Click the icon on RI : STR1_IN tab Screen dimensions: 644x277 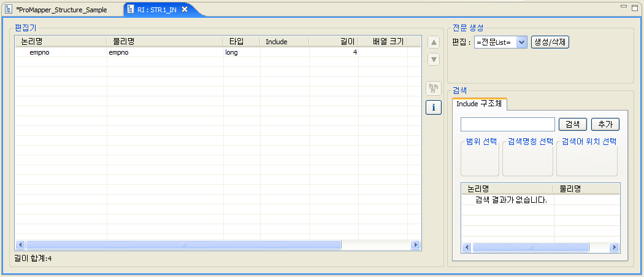coord(131,9)
